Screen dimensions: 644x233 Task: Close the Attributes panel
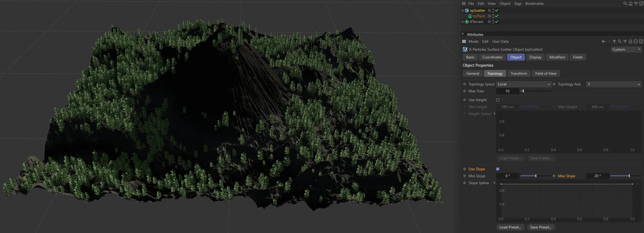[463, 34]
